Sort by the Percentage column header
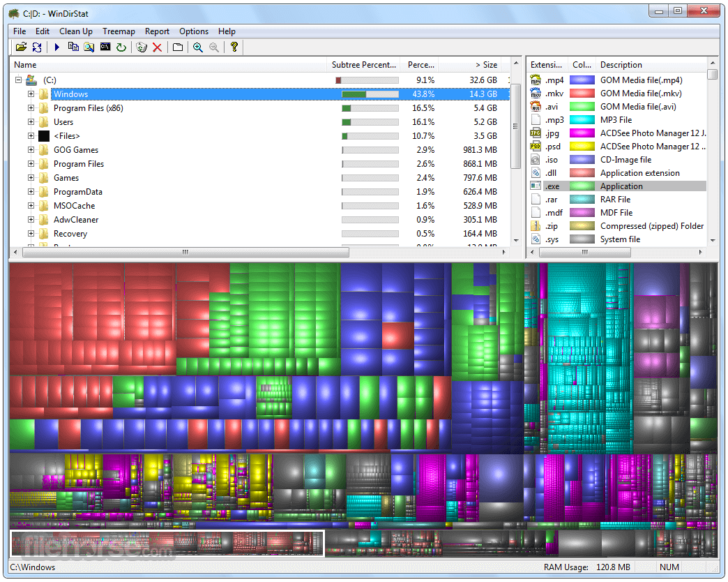Image resolution: width=728 pixels, height=582 pixels. [420, 65]
